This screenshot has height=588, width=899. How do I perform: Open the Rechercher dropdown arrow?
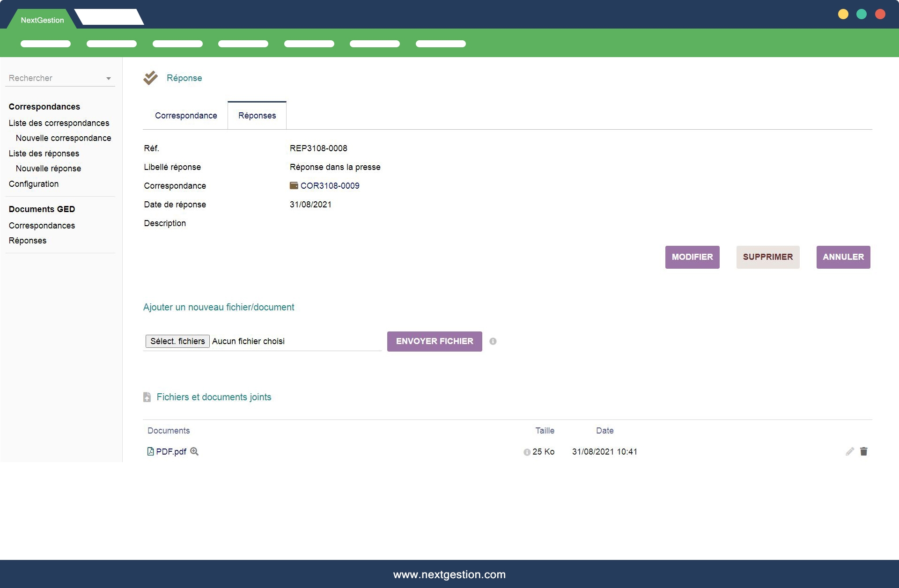tap(109, 79)
